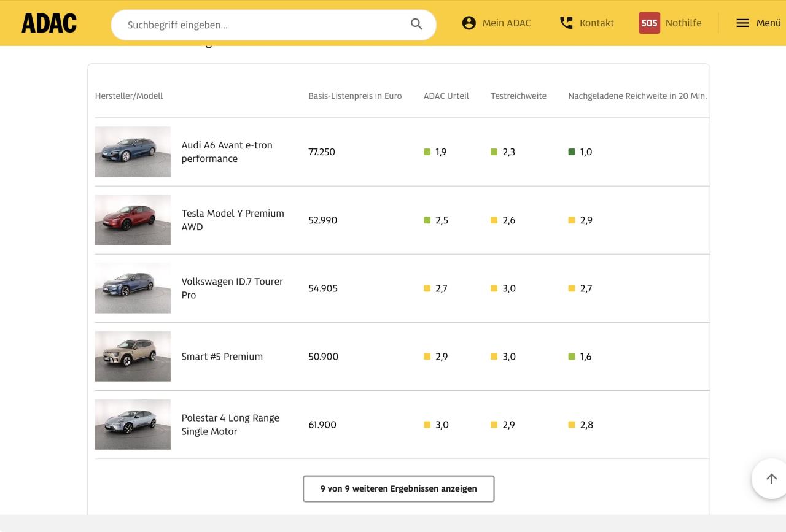Open the hamburger Menü icon
This screenshot has width=786, height=532.
tap(742, 23)
